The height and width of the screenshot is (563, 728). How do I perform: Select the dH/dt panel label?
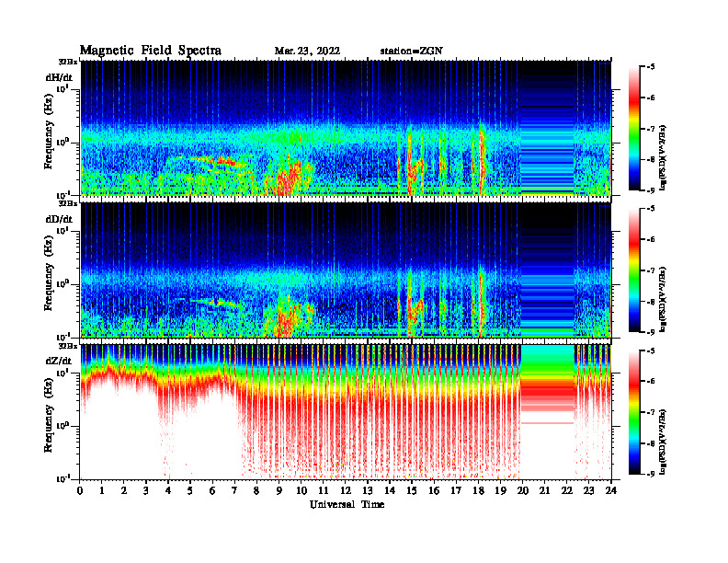pyautogui.click(x=59, y=76)
